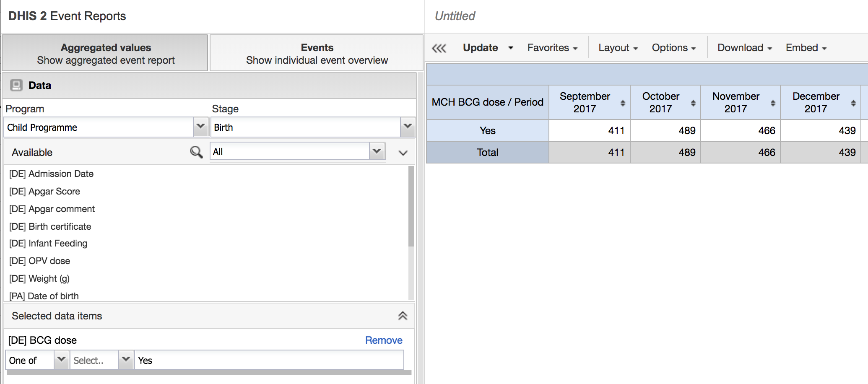Sort by the October 2017 column arrows

point(693,103)
